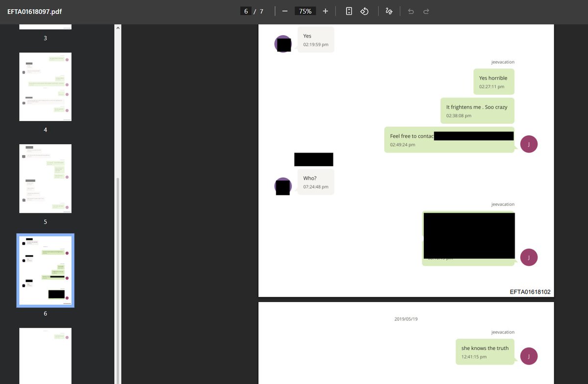Rotate the document with the rotate icon

click(364, 11)
